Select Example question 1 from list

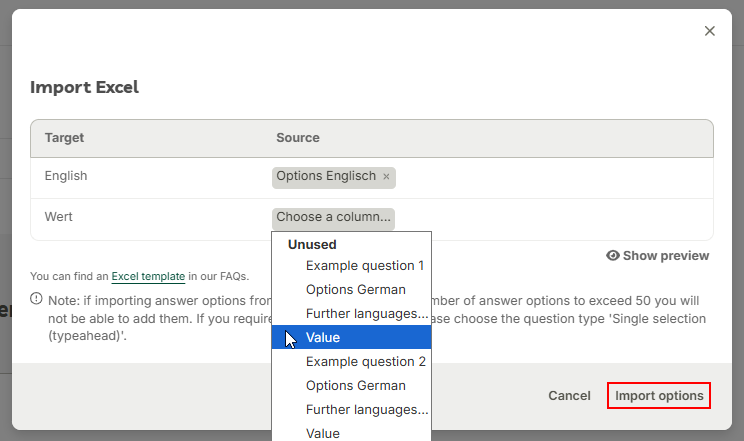[x=352, y=266]
